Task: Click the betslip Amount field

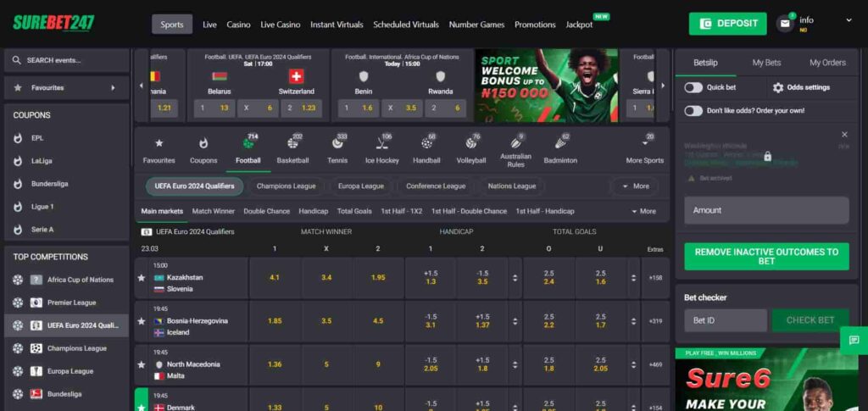Action: point(766,210)
